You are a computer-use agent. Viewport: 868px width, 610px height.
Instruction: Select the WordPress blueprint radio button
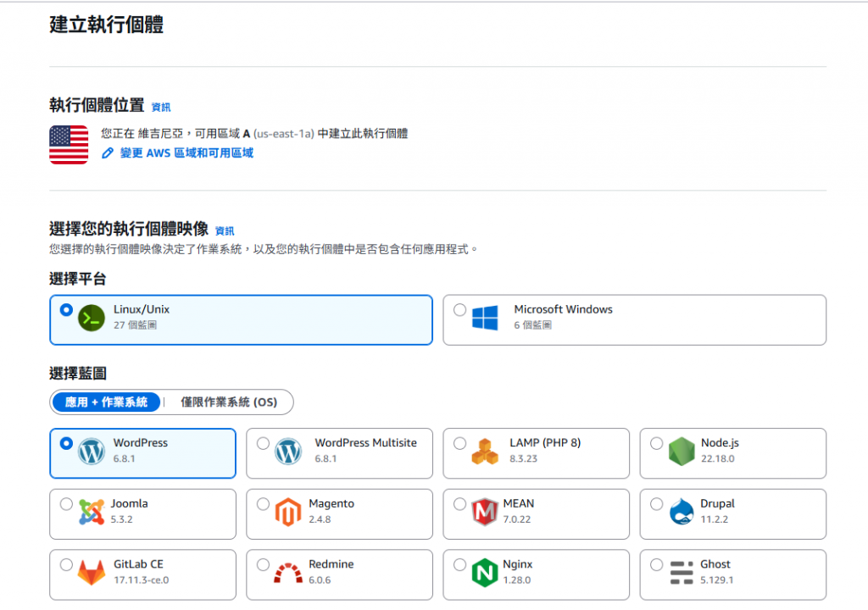point(66,443)
